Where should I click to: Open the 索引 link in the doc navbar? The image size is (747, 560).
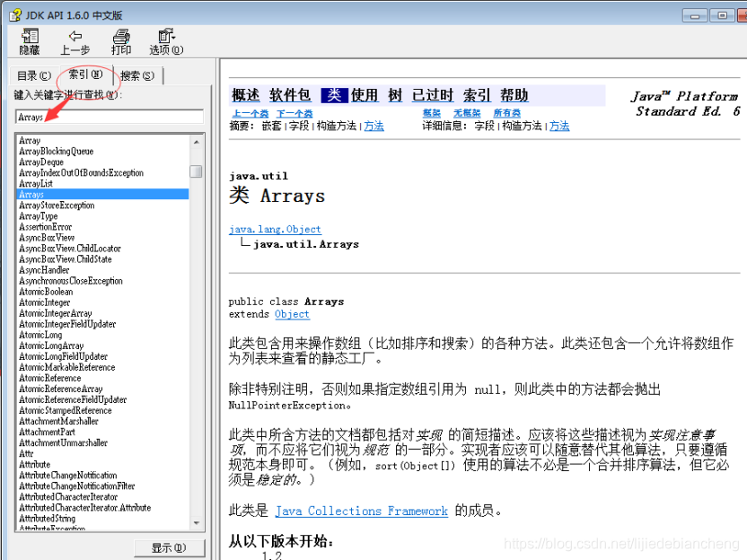[x=477, y=95]
